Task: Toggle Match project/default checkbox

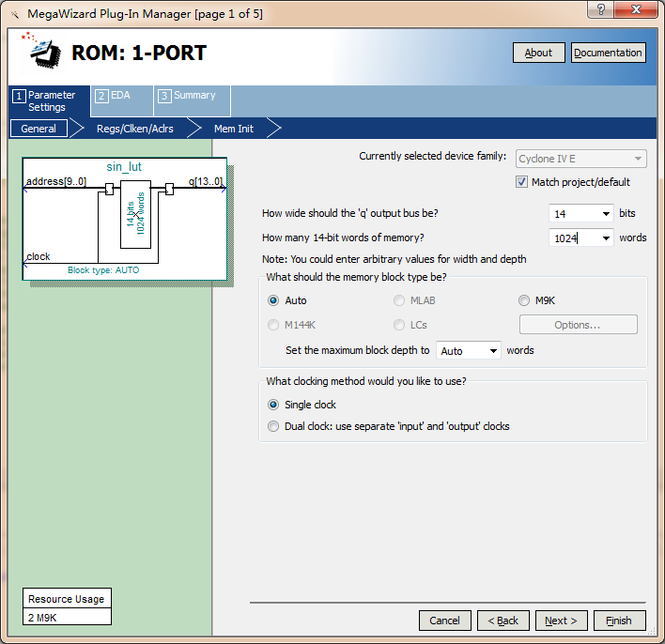Action: tap(521, 182)
